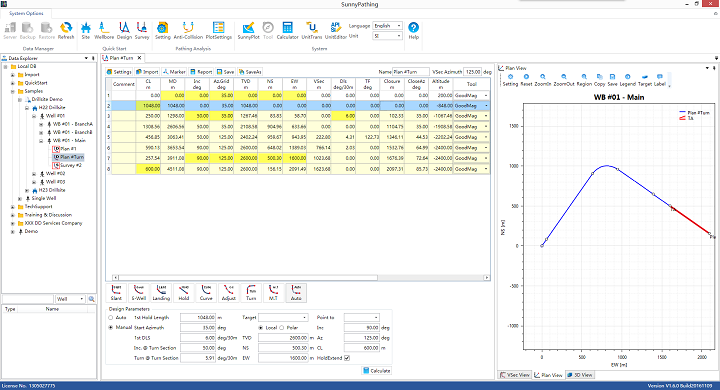Click the Data Explorer search icon
Screen dimensions: 720x390
[91, 299]
